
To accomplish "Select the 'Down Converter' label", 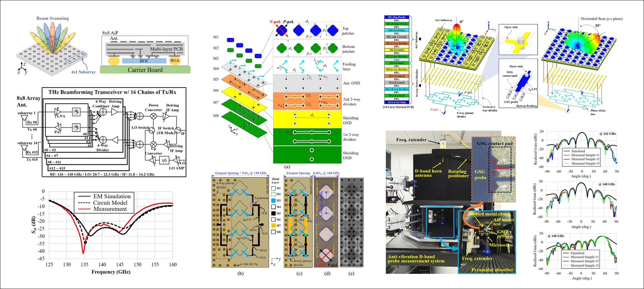I will (153, 107).
